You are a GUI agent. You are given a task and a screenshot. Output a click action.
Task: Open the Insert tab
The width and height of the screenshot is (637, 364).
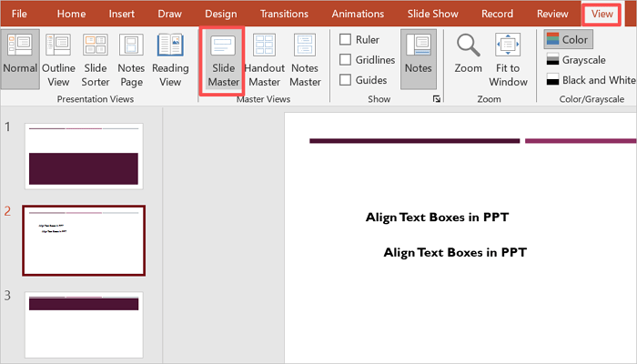click(121, 14)
